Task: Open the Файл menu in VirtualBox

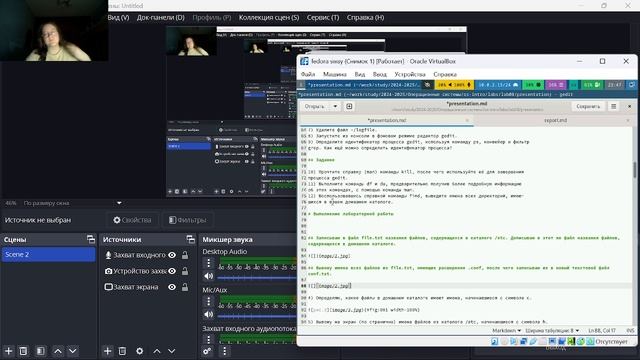Action: 308,74
